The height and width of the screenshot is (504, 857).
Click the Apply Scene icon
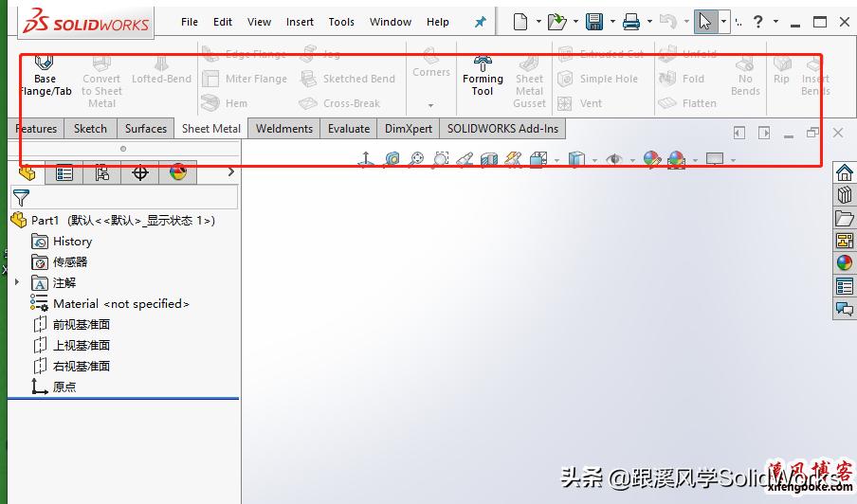(677, 159)
